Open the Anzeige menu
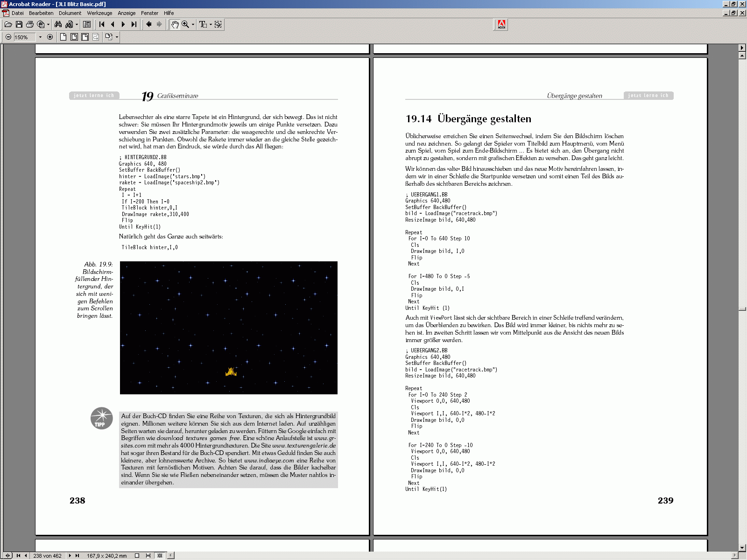747x560 pixels. point(127,13)
